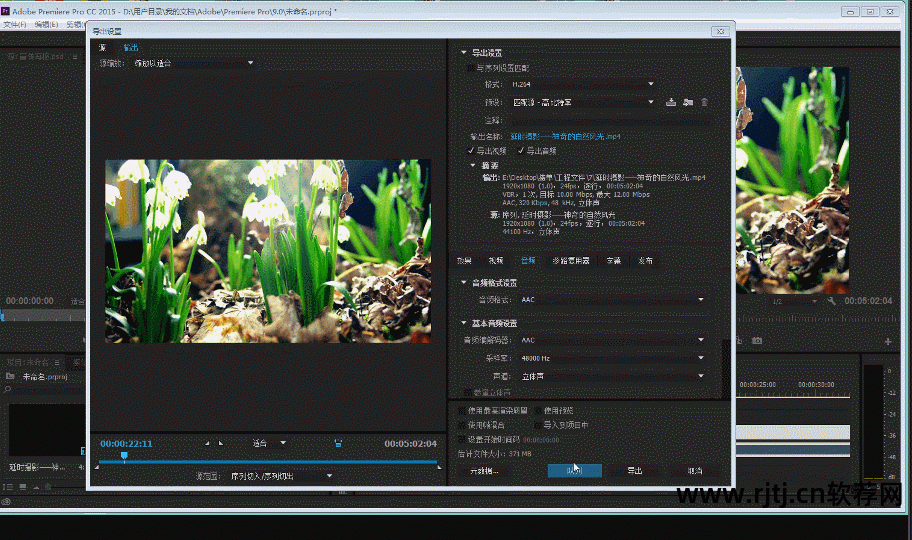Switch to the Video tab
The height and width of the screenshot is (540, 912).
pos(496,261)
